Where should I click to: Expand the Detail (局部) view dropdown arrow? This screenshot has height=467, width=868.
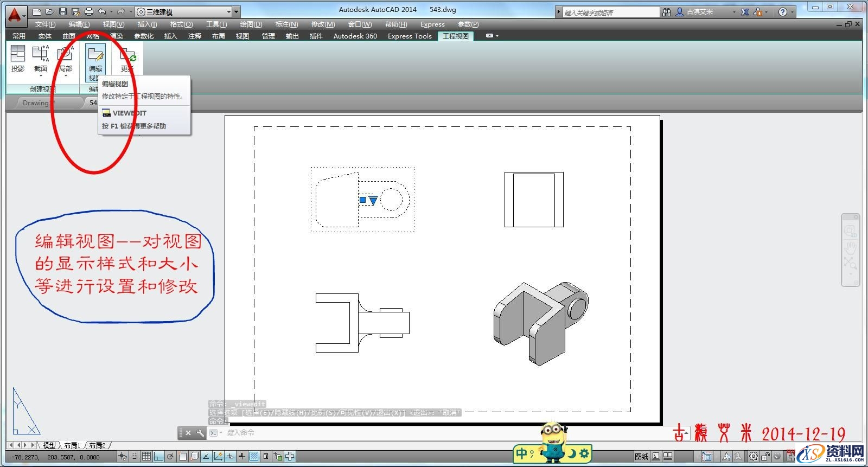66,76
